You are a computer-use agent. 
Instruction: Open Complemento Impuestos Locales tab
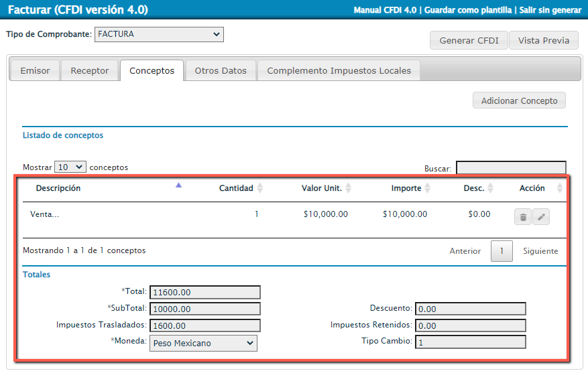(x=339, y=71)
